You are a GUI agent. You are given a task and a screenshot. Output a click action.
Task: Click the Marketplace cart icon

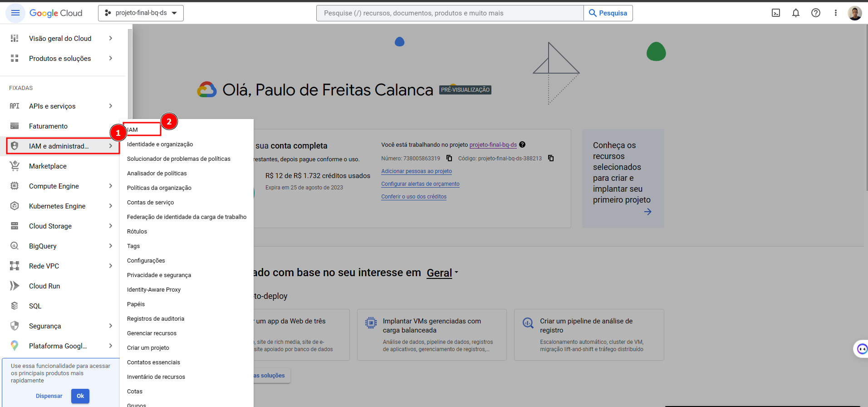[15, 166]
